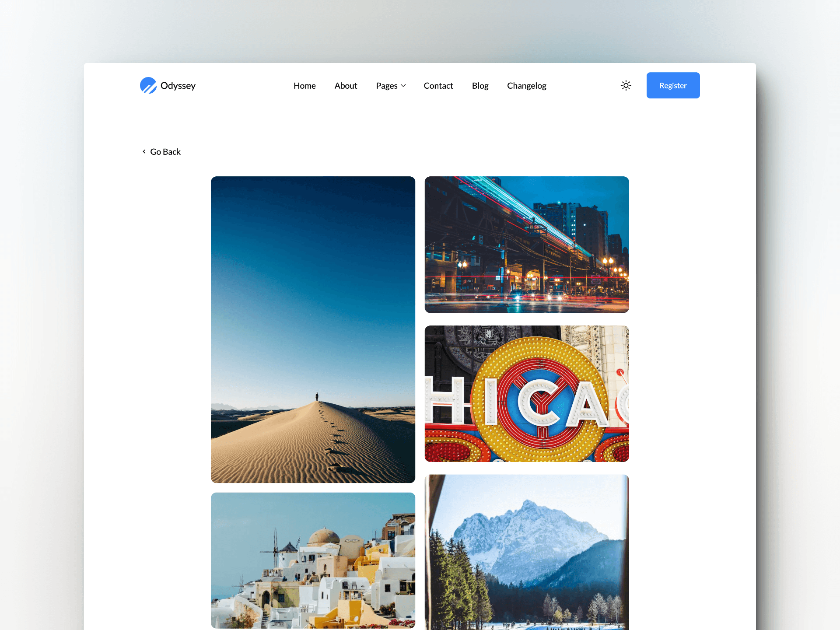840x630 pixels.
Task: Toggle the sun light/dark theme icon
Action: pos(626,85)
